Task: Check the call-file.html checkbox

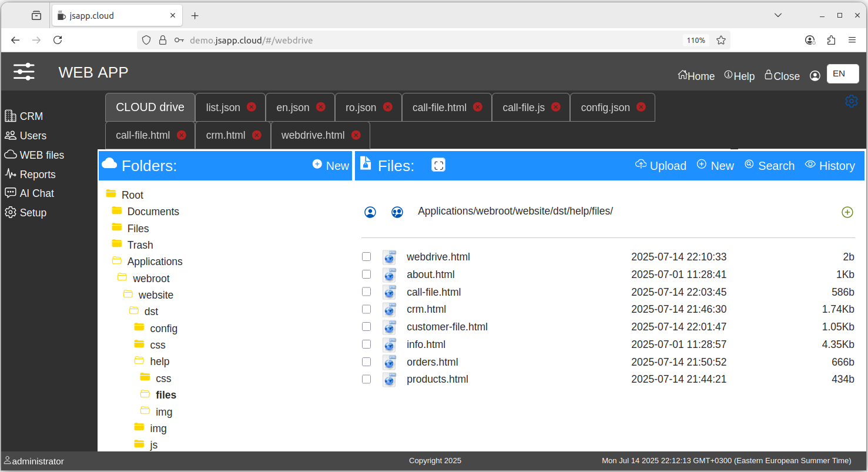Action: coord(366,292)
